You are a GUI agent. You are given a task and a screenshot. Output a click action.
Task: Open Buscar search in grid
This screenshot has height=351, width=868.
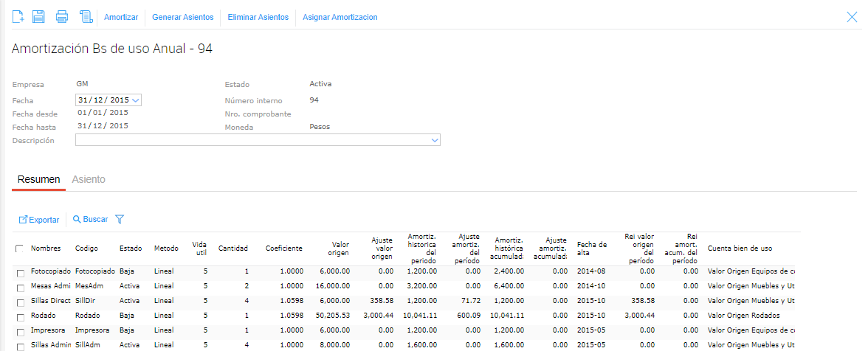(x=90, y=220)
